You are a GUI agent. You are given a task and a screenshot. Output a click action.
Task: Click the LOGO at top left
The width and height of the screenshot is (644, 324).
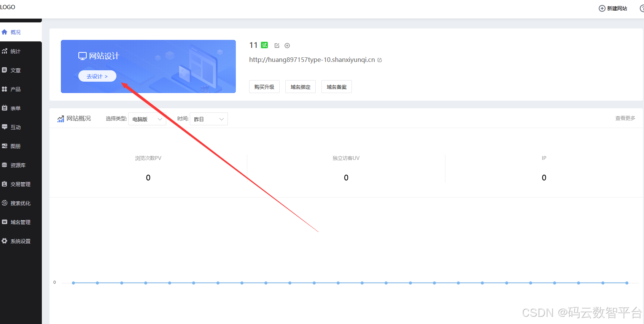point(8,7)
